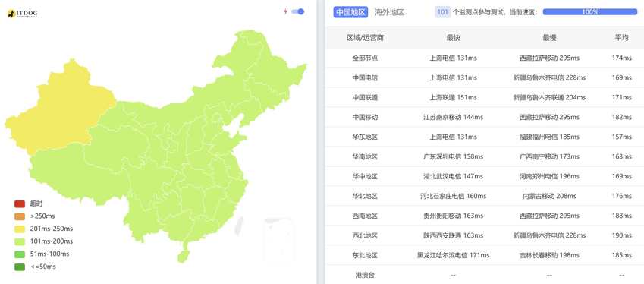Click the yellow 201ms-250ms legend swatch
This screenshot has width=644, height=284.
20,229
